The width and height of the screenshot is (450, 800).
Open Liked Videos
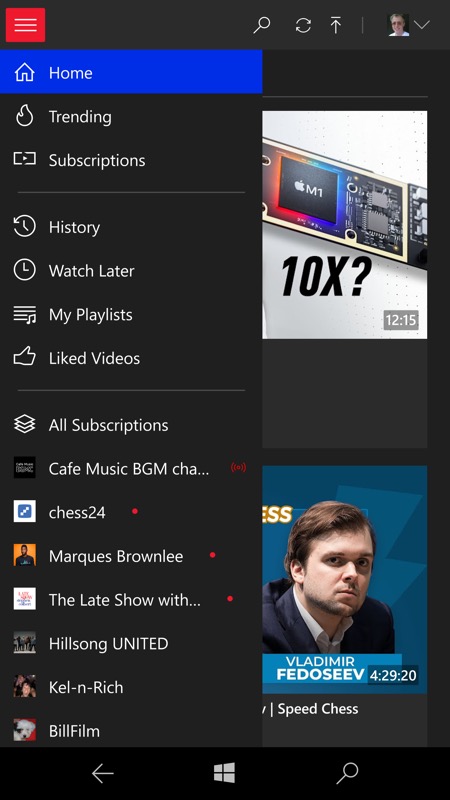coord(131,358)
